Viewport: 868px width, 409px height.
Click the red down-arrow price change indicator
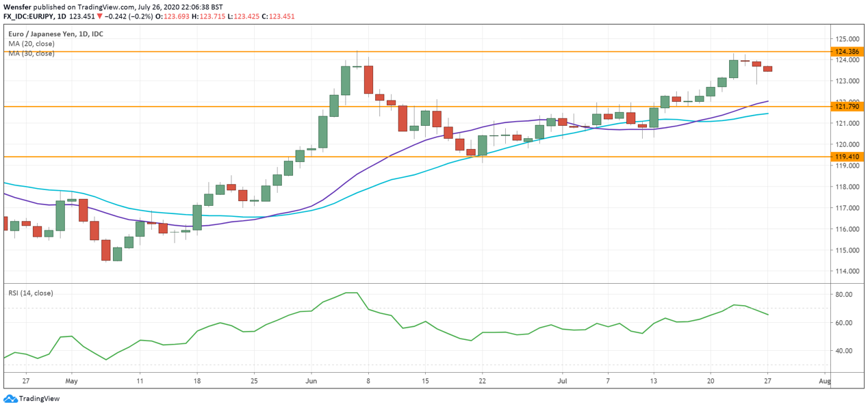pos(99,16)
